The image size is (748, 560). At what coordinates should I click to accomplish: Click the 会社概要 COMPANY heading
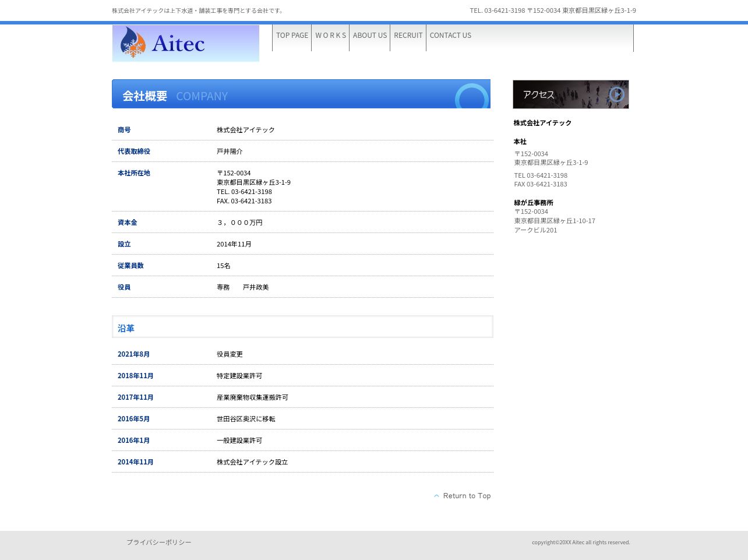301,94
